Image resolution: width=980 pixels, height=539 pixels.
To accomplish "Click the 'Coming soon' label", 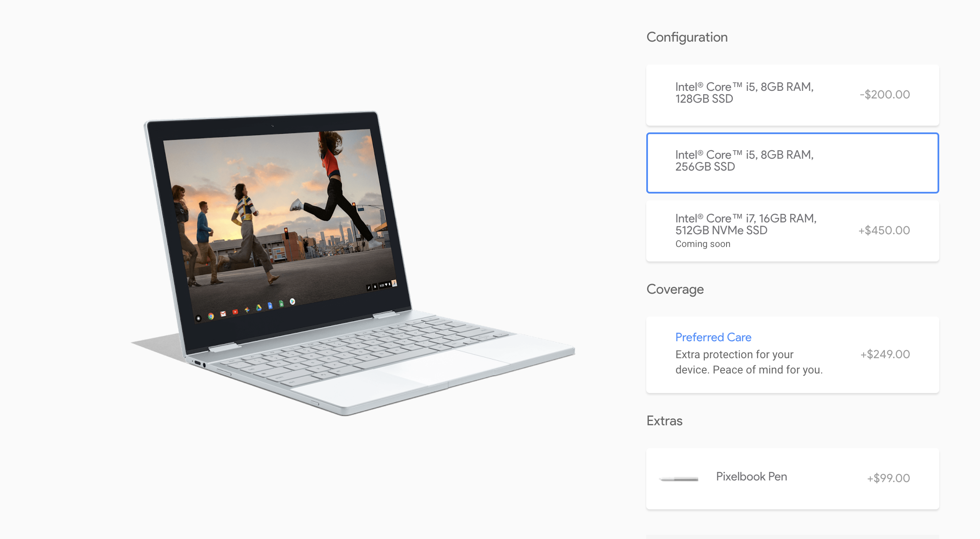I will (x=703, y=244).
